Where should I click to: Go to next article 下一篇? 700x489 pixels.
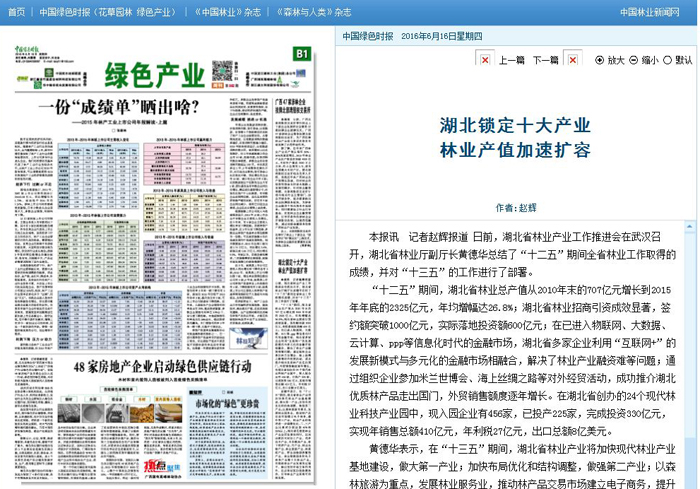tap(545, 61)
